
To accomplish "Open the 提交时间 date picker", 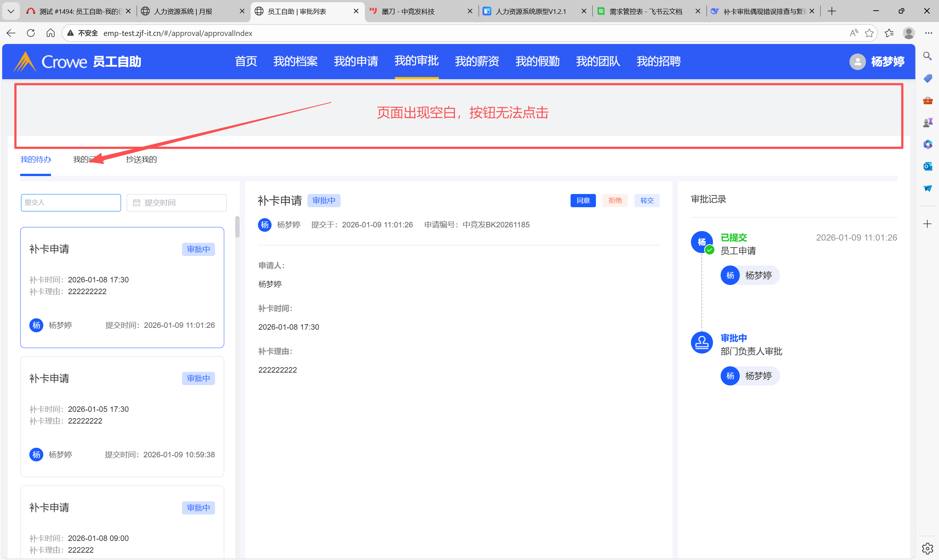I will (176, 203).
